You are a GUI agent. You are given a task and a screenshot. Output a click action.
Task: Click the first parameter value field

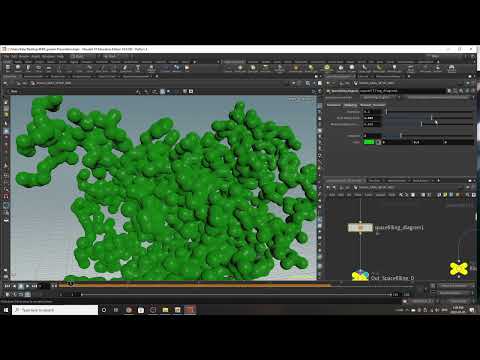pyautogui.click(x=373, y=111)
